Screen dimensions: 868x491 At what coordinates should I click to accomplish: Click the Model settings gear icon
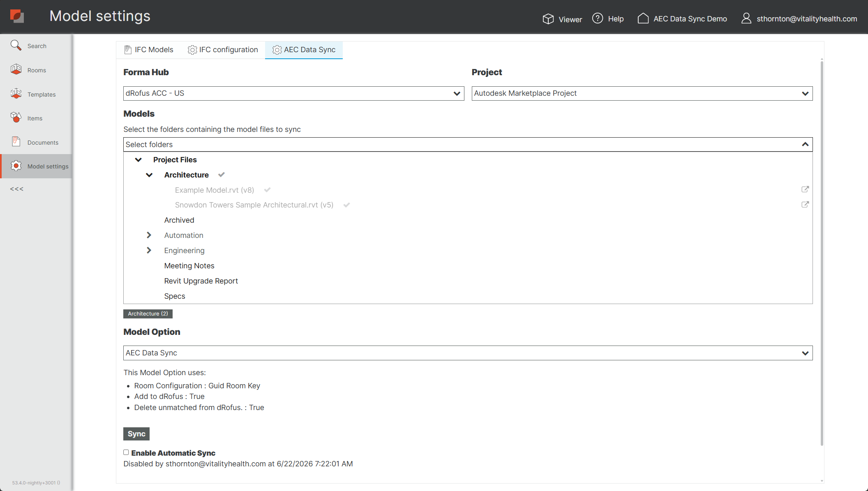tap(16, 166)
